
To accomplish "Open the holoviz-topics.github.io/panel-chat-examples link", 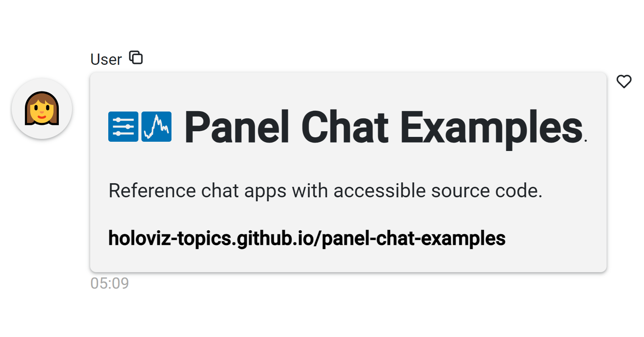I will pos(307,238).
